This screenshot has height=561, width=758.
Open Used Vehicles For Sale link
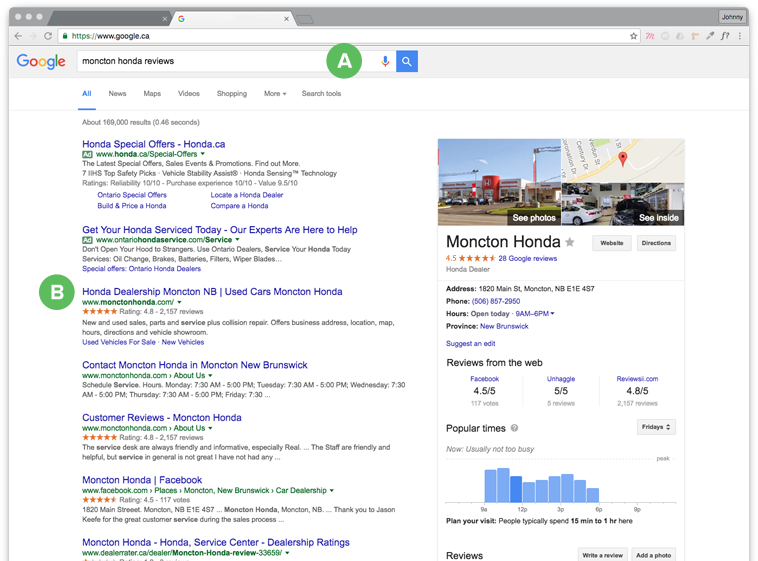119,342
